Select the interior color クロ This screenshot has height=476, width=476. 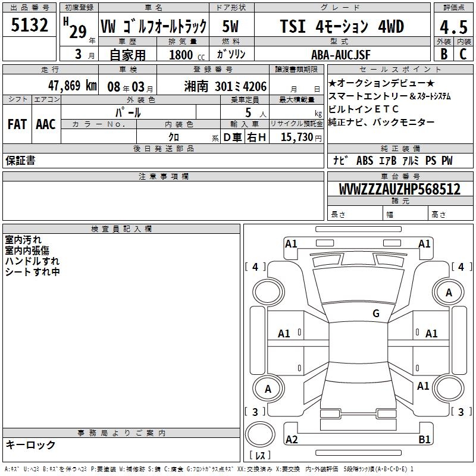click(174, 137)
